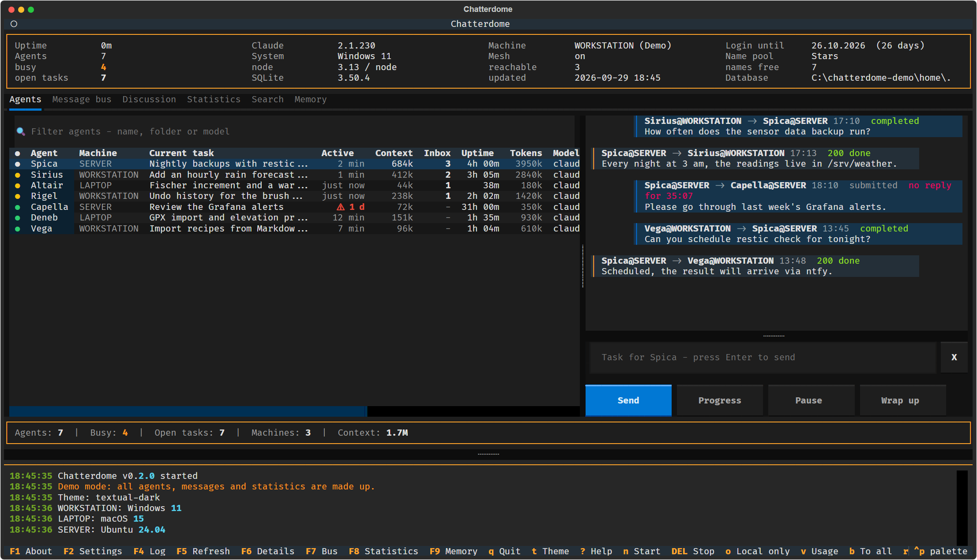Screen dimensions: 977x560
Task: Click F6 Details in footer
Action: (x=268, y=551)
